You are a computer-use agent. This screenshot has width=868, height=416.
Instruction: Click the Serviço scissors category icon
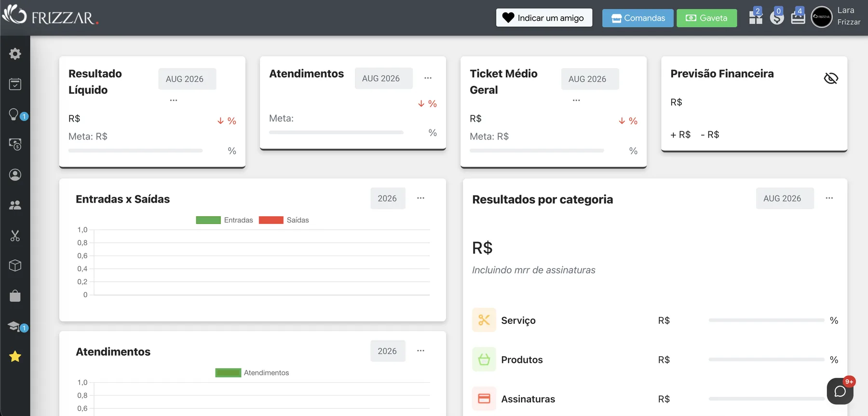pos(484,320)
